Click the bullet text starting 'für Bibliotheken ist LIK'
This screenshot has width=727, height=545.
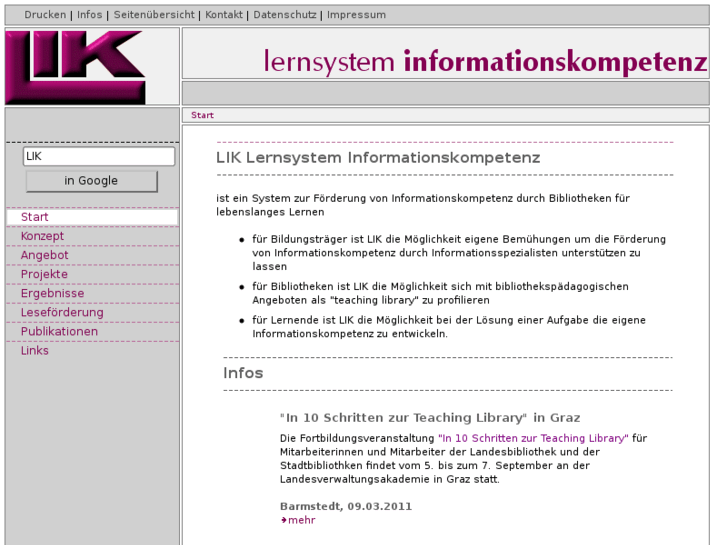[440, 293]
